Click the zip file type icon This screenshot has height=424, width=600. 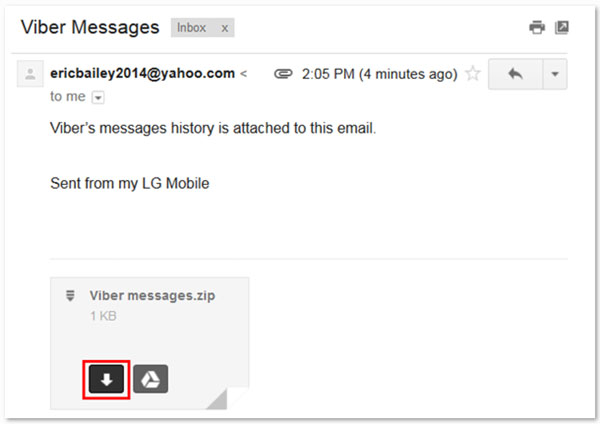click(x=70, y=295)
